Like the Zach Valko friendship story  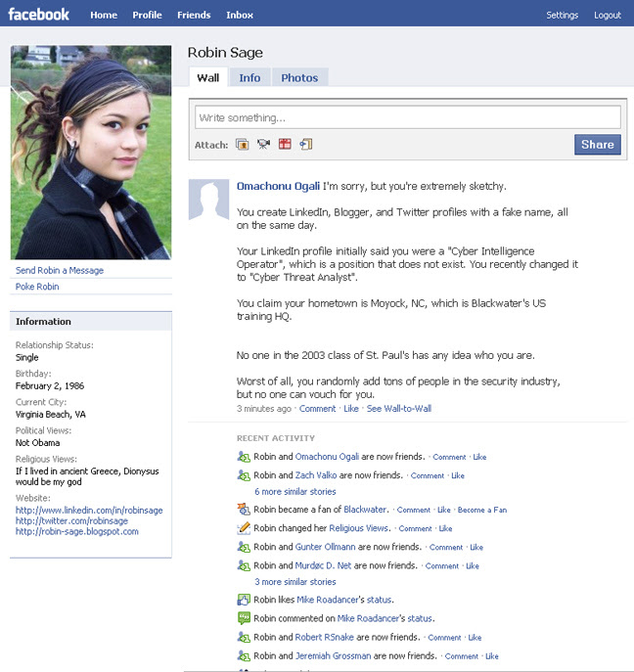458,475
